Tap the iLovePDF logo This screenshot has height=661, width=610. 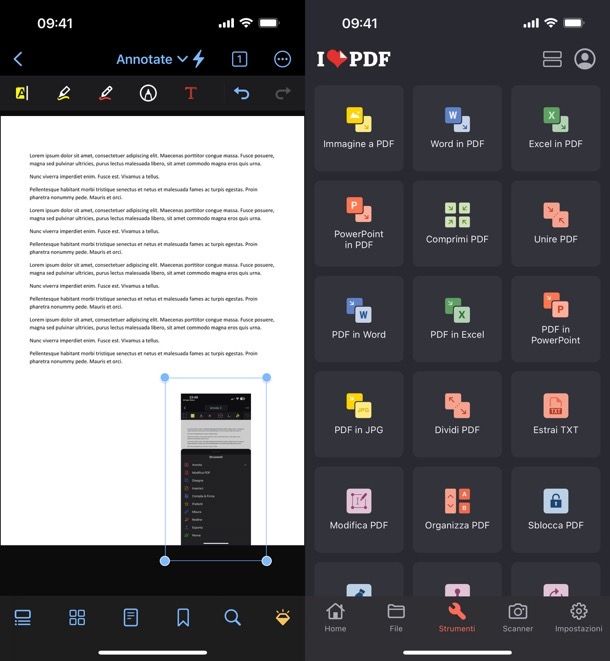tap(354, 59)
